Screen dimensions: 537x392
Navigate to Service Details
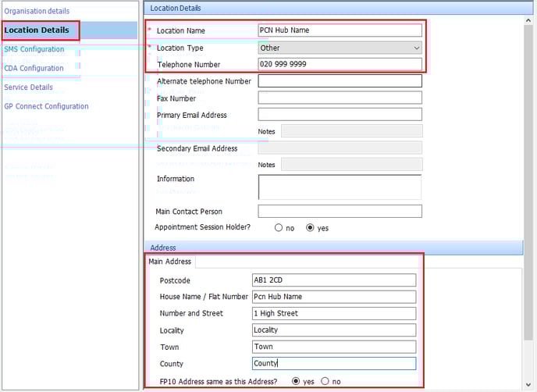pos(29,87)
